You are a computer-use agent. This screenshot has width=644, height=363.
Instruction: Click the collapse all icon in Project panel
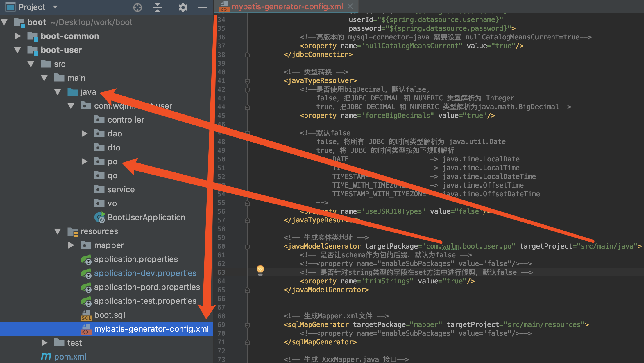[x=157, y=7]
